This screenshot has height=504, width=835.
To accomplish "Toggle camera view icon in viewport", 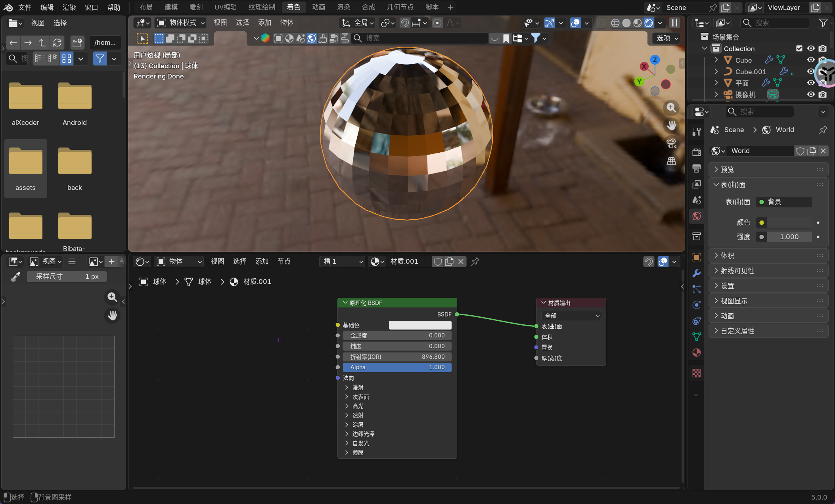I will pos(671,143).
